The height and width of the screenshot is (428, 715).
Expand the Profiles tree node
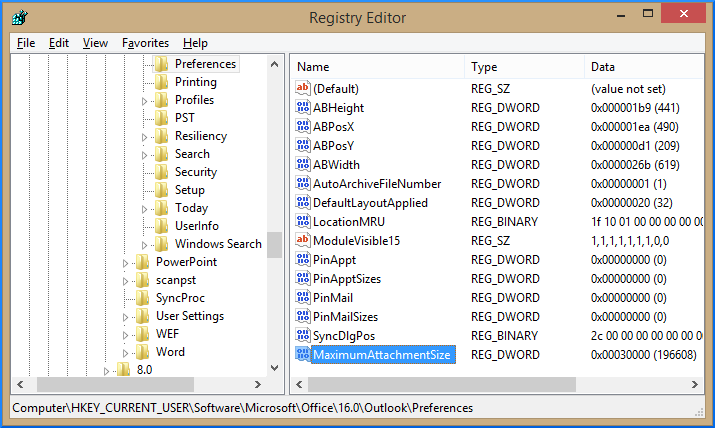[x=144, y=101]
